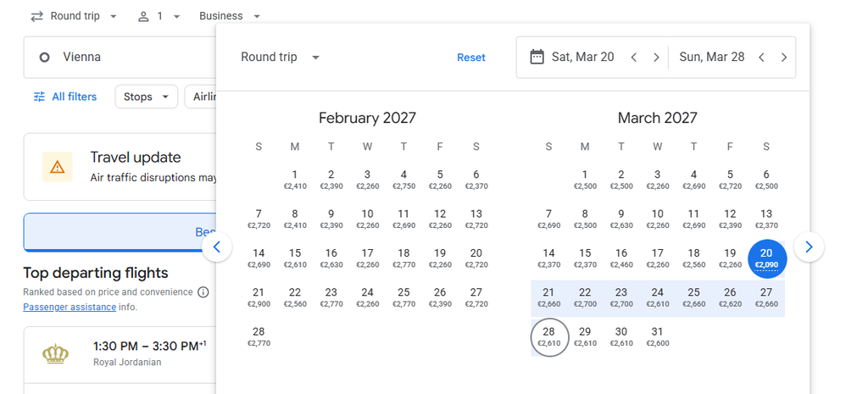Select February 16 priced €2,630
Screen dimensions: 868x394
pyautogui.click(x=331, y=258)
